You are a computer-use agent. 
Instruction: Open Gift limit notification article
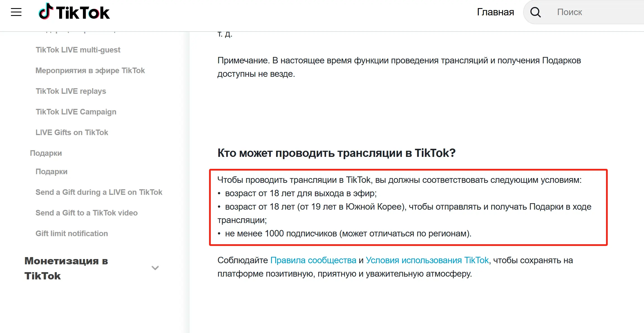pyautogui.click(x=72, y=234)
